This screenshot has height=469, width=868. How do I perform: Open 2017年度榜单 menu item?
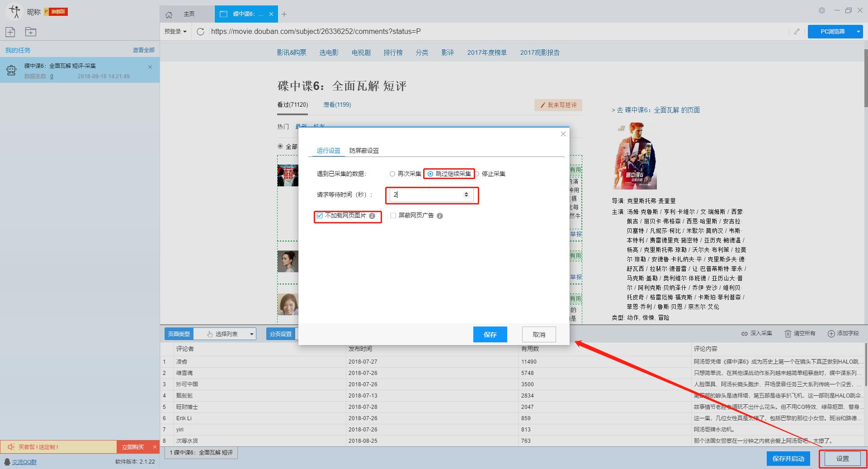(x=487, y=52)
